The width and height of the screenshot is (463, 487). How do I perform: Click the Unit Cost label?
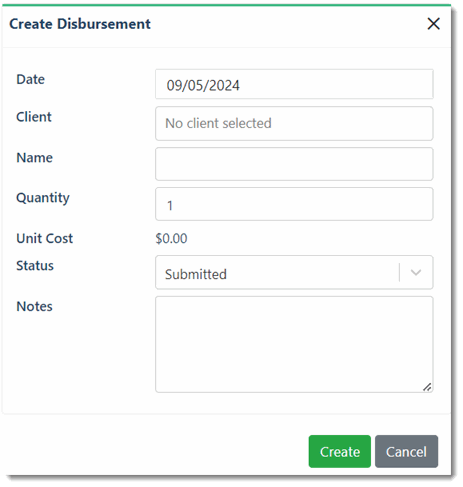click(x=45, y=238)
